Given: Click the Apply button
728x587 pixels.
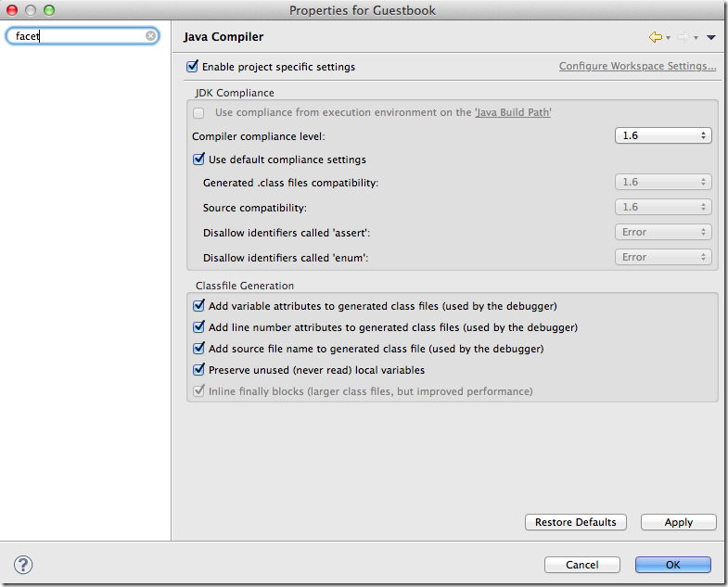Looking at the screenshot, I should pyautogui.click(x=678, y=522).
